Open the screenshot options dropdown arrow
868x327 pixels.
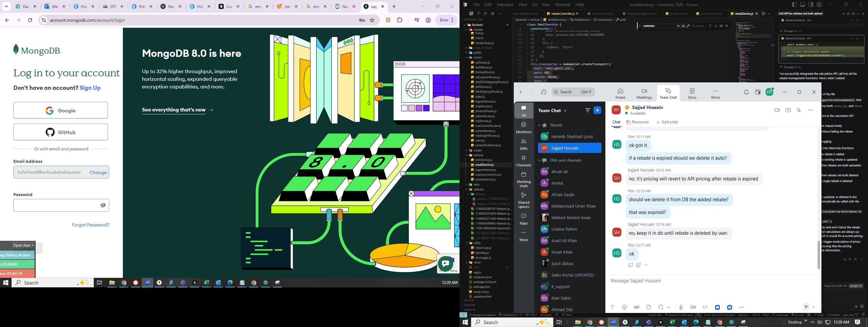click(669, 307)
